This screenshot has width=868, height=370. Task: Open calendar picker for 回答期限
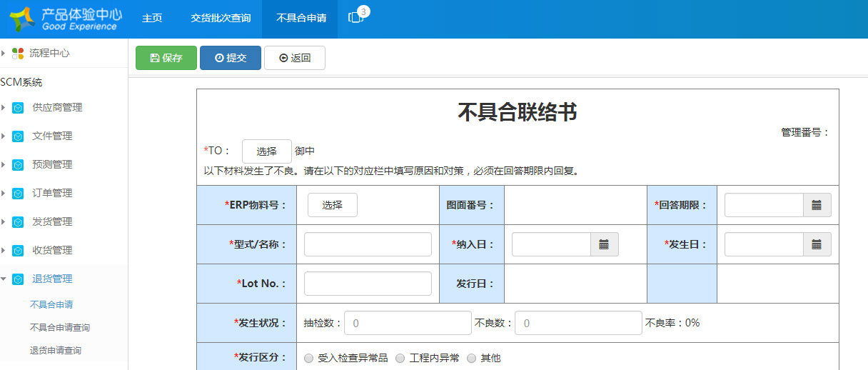pos(817,205)
